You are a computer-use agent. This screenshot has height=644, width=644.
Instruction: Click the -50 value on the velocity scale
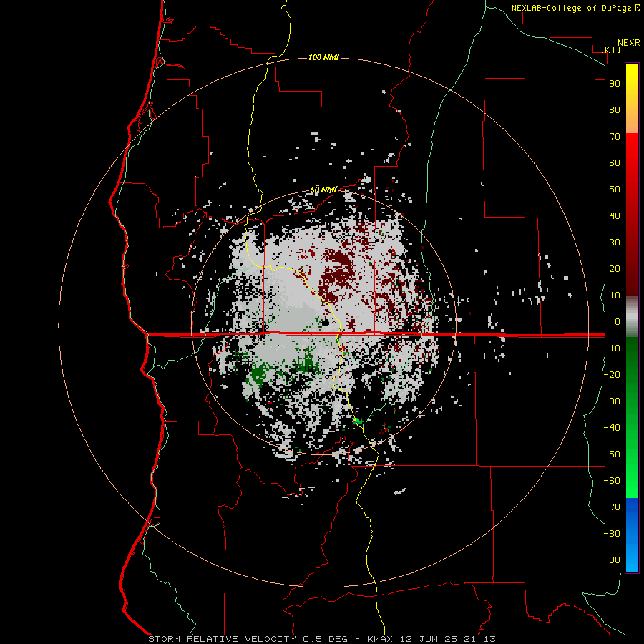point(612,454)
